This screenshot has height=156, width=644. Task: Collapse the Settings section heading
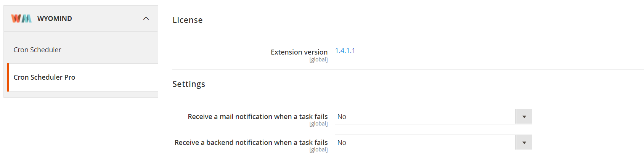point(189,84)
